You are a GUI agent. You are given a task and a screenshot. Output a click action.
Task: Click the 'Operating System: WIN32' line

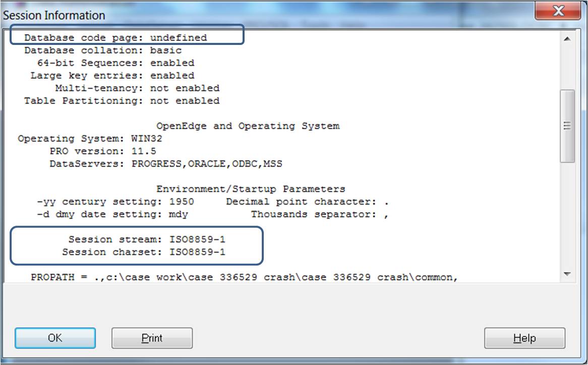[90, 138]
